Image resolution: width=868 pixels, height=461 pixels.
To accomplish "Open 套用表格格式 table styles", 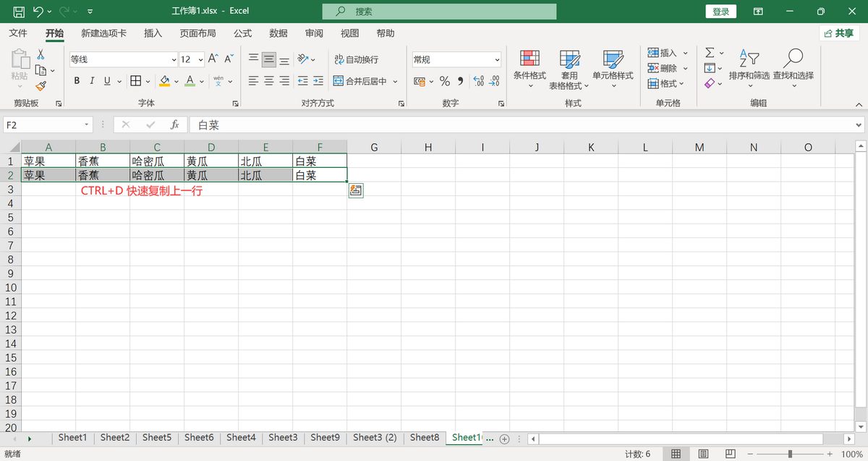I will coord(569,69).
